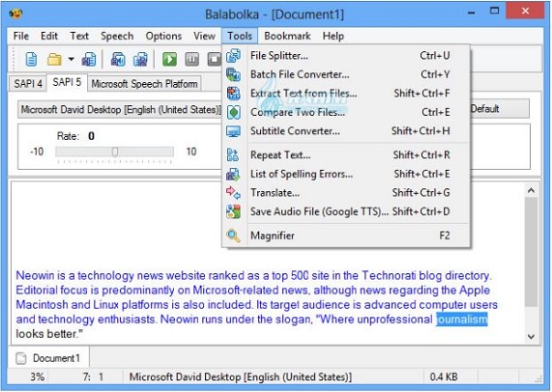Click the New document toolbar icon
Screen dimensions: 552x392
point(31,59)
